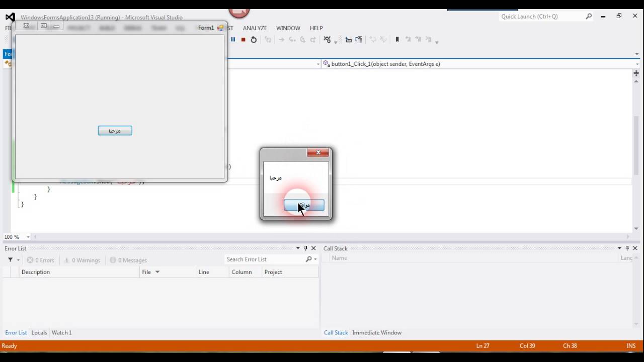Toggle the 0 Errors filter
The height and width of the screenshot is (362, 644).
[40, 260]
